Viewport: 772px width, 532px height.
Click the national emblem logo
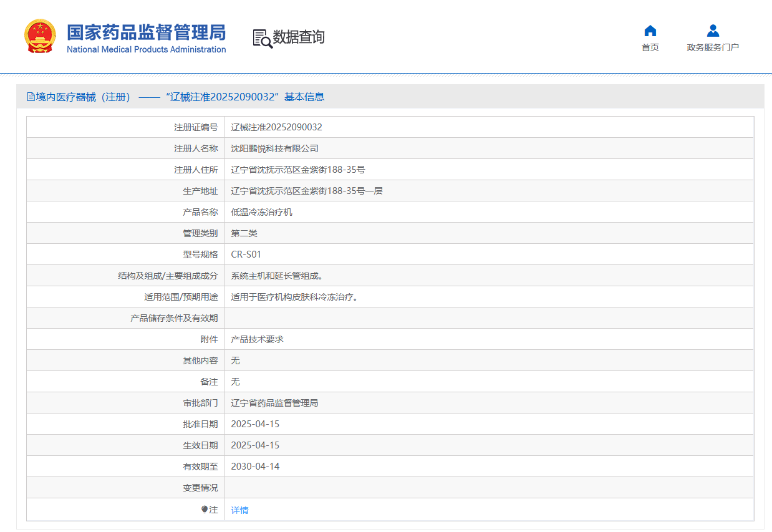39,36
